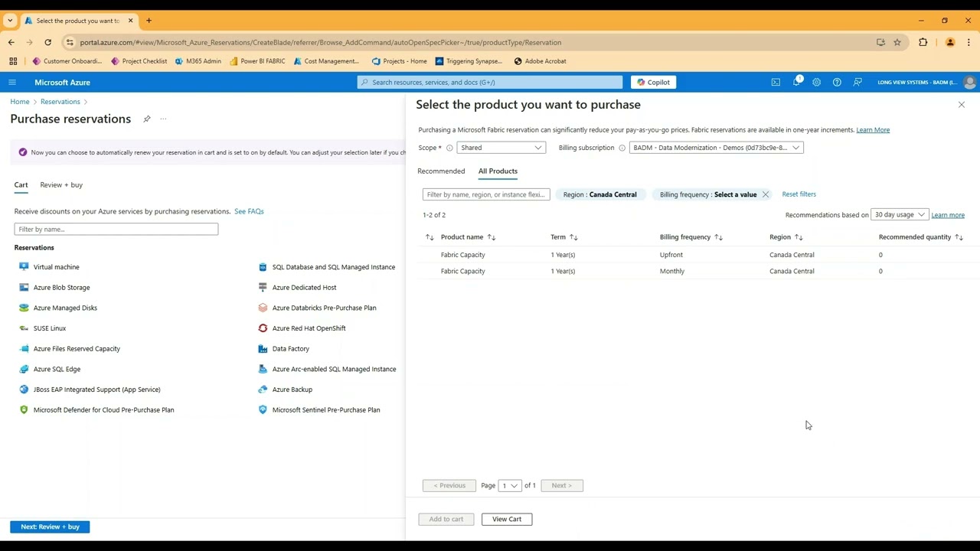980x551 pixels.
Task: Go to Reservations breadcrumb
Action: click(x=60, y=102)
